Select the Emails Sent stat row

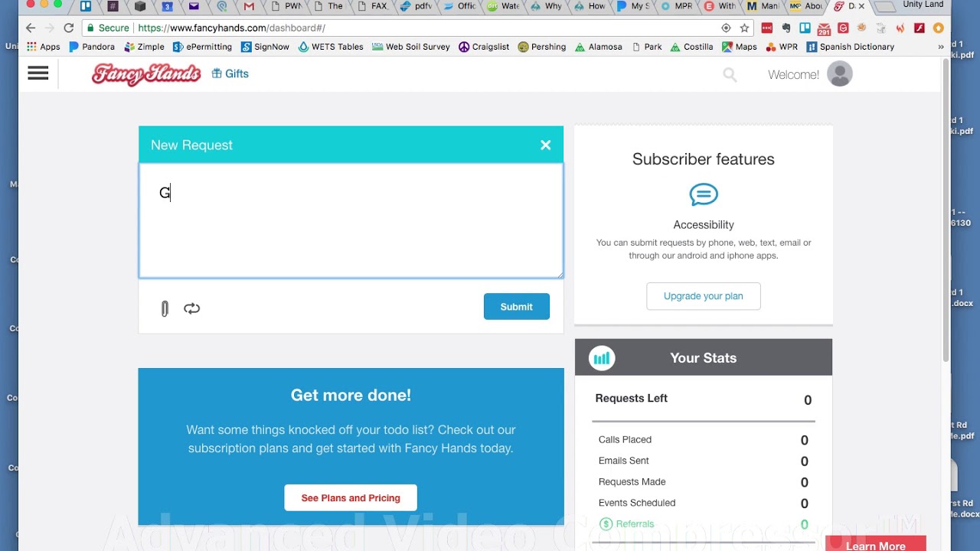tap(703, 461)
